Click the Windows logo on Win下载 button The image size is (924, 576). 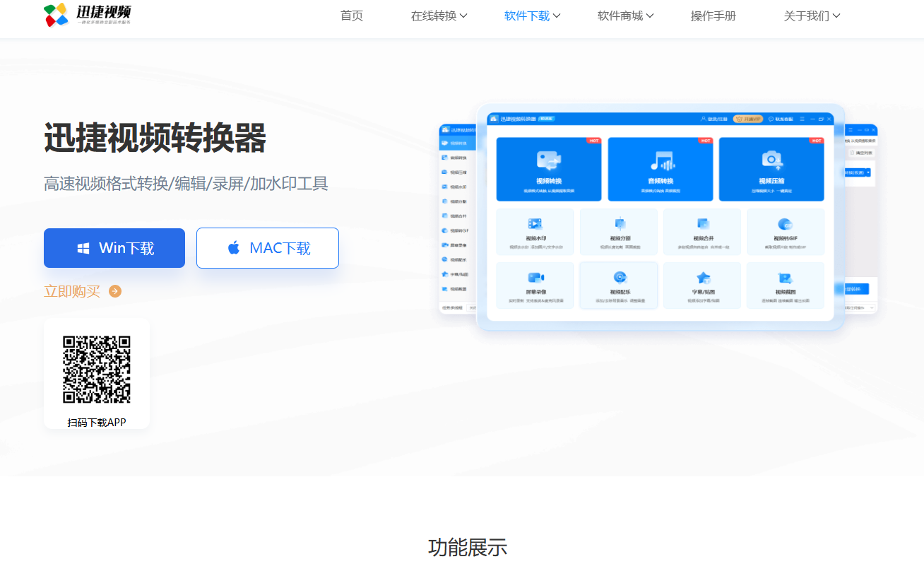pyautogui.click(x=83, y=249)
